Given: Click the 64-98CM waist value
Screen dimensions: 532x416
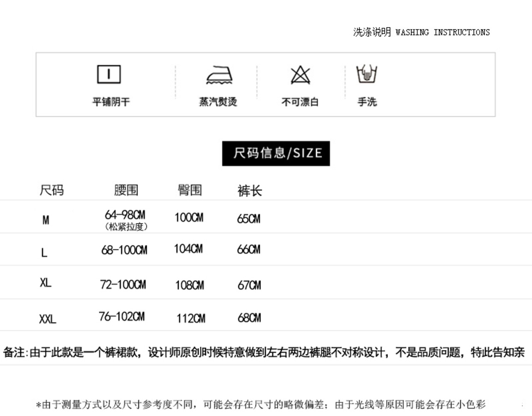Looking at the screenshot, I should pyautogui.click(x=125, y=215).
